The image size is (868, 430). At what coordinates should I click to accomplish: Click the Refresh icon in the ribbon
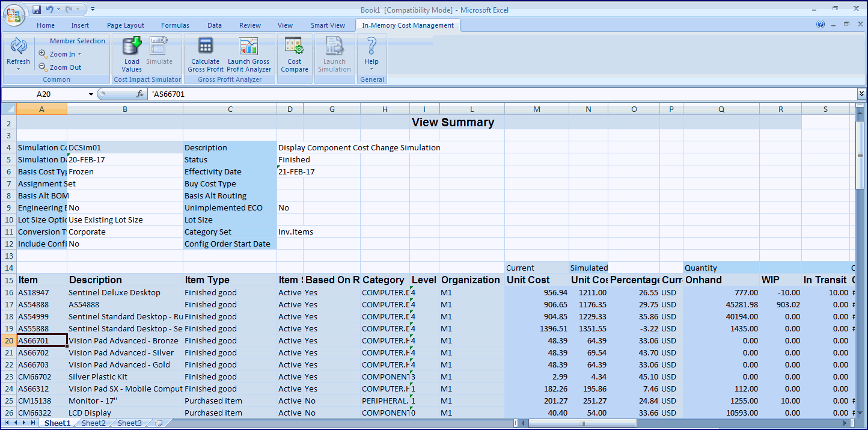18,47
